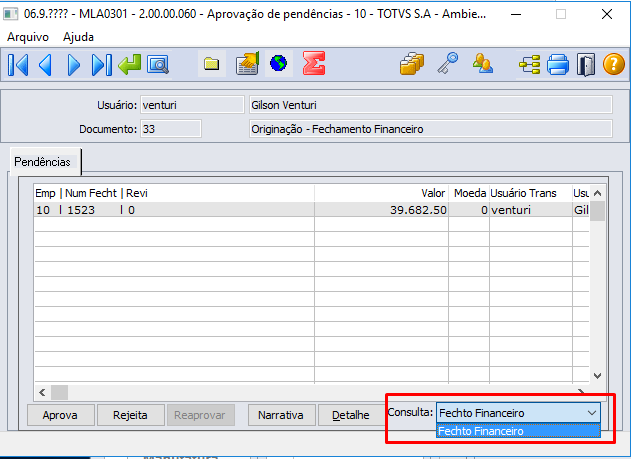The height and width of the screenshot is (459, 631).
Task: Select the grid row with Num Fecht 1523
Action: coord(311,210)
